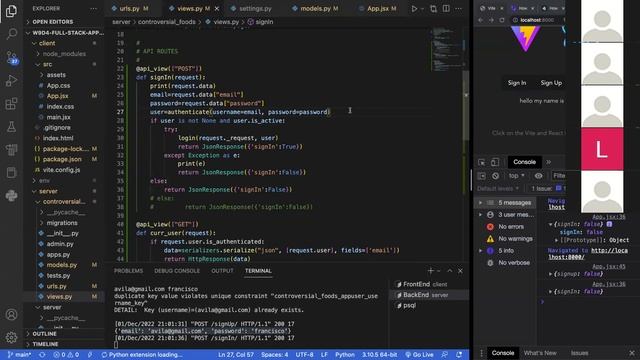Expand the node_modules folder
640x360 pixels.
[x=64, y=53]
